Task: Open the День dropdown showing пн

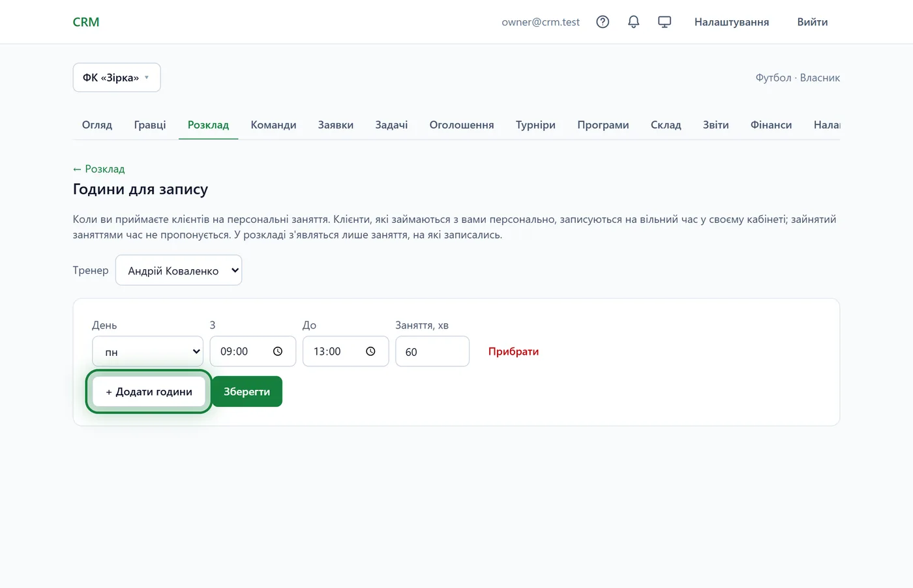Action: pyautogui.click(x=148, y=351)
